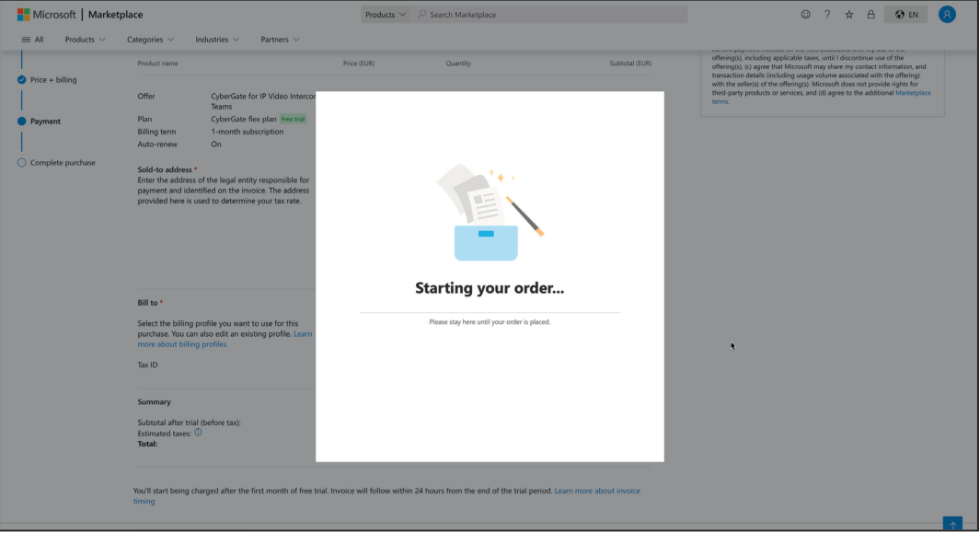Select the completed Price + billing step
The image size is (980, 533).
[x=20, y=80]
